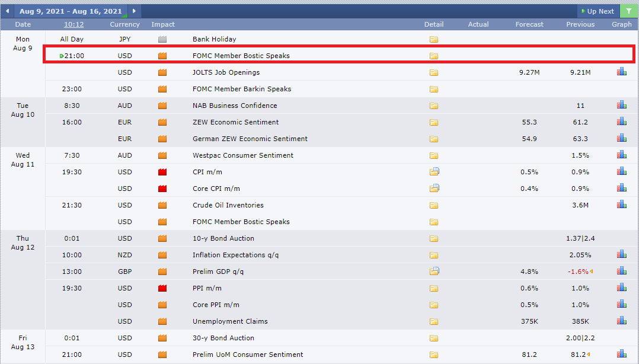639x364 pixels.
Task: Click the Graph column header
Action: (621, 24)
